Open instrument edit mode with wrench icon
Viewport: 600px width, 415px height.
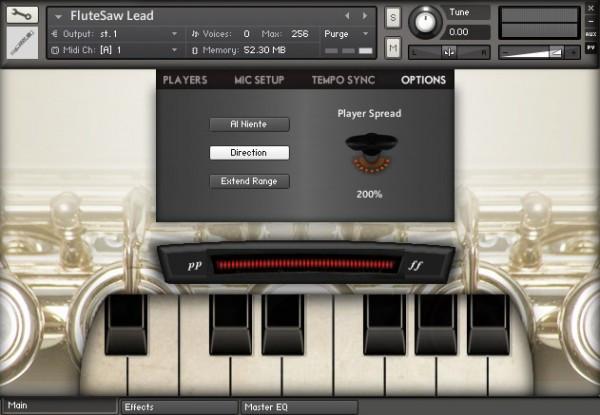click(22, 15)
